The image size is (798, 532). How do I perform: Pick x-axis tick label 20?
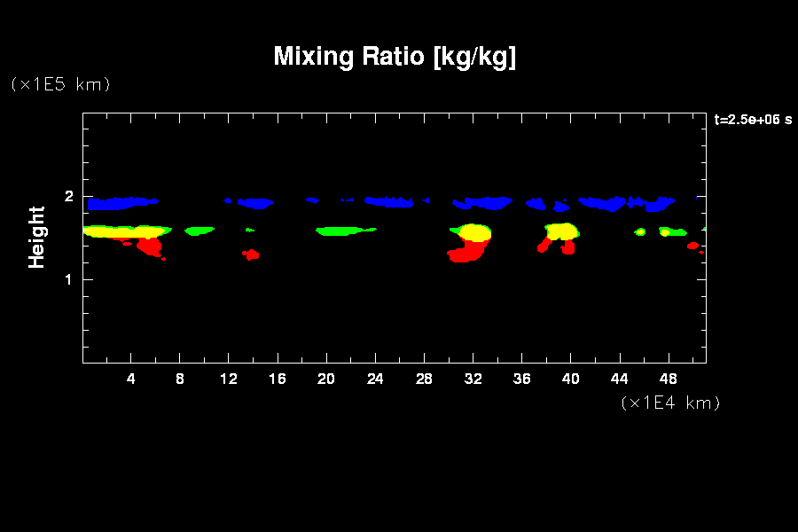click(x=326, y=379)
